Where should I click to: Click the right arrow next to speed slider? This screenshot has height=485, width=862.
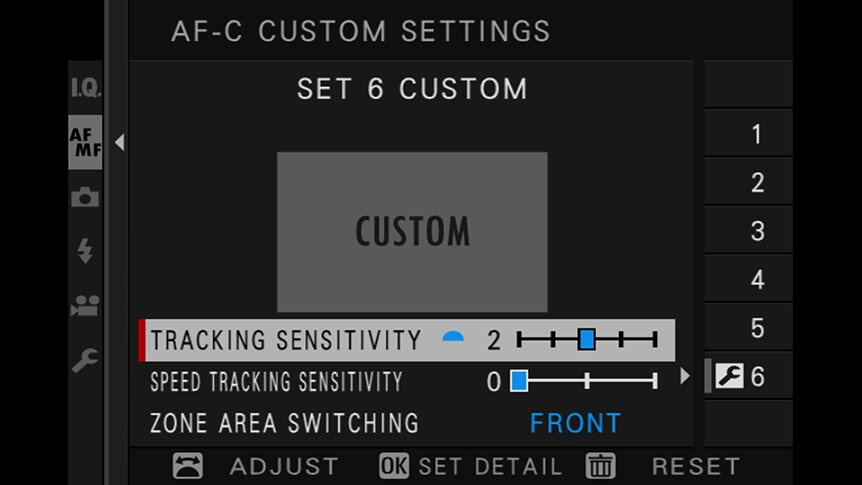tap(684, 376)
